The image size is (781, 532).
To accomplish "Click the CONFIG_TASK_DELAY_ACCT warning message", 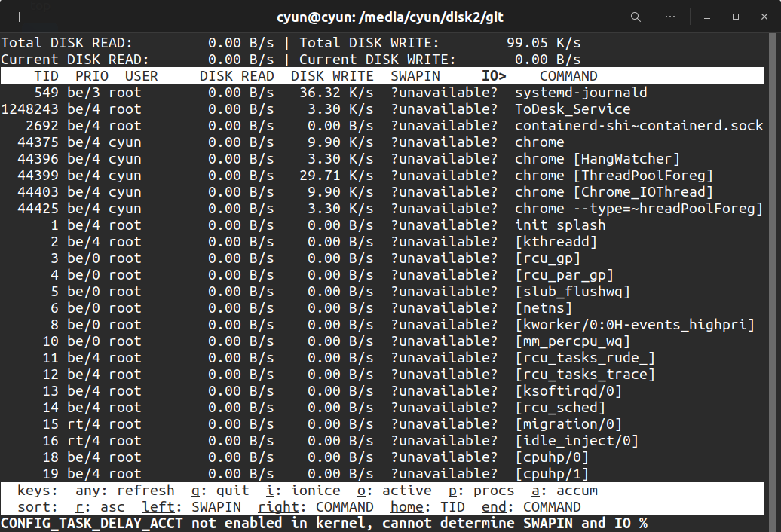I will pyautogui.click(x=324, y=524).
